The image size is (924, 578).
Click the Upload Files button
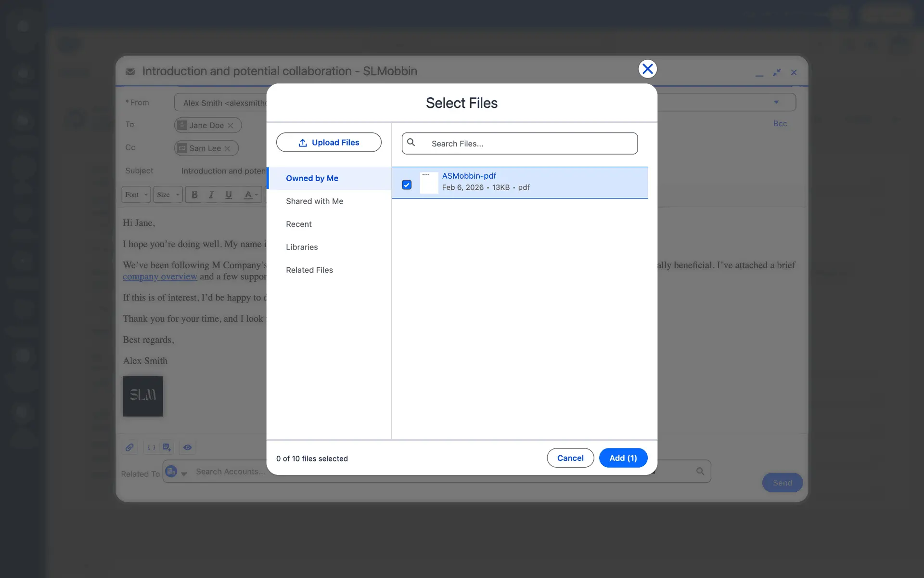click(329, 143)
